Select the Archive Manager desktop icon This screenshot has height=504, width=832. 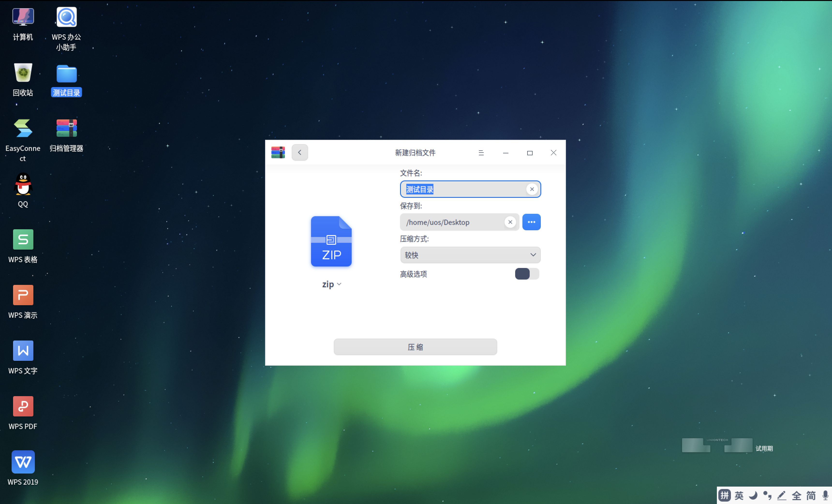tap(67, 129)
